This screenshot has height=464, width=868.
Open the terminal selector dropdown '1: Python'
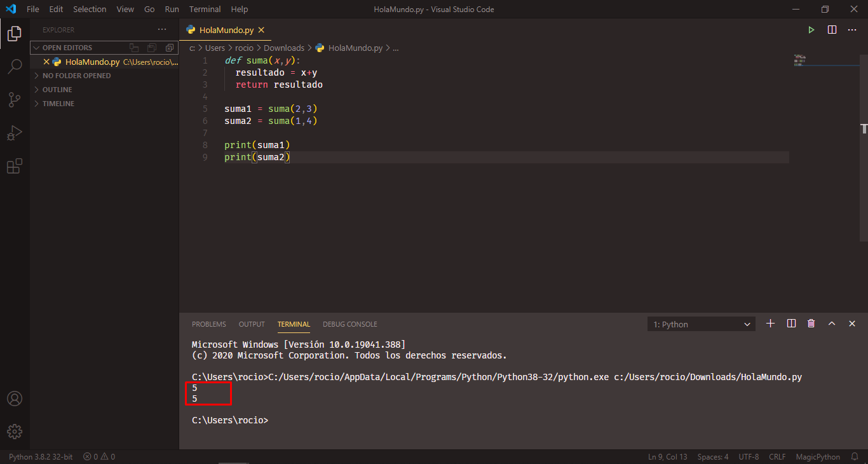click(702, 324)
